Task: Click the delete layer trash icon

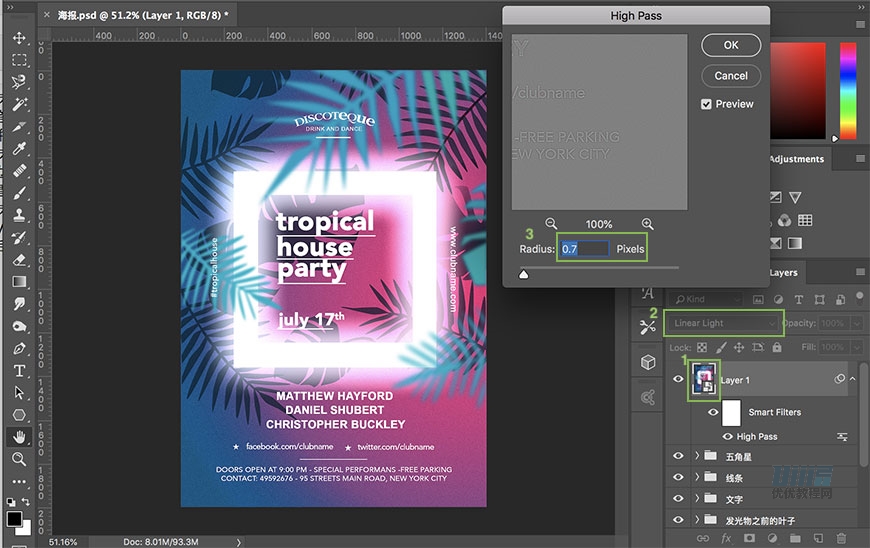Action: [x=840, y=538]
